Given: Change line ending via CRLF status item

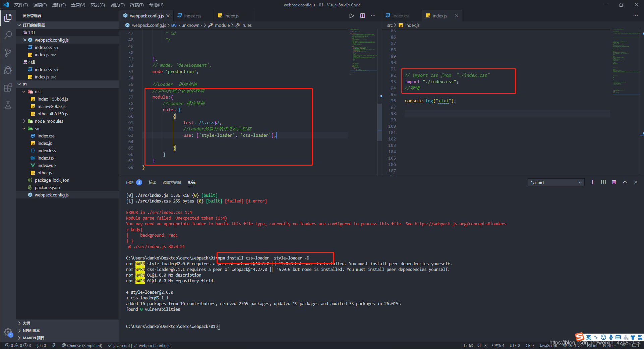Looking at the screenshot, I should pyautogui.click(x=530, y=346).
